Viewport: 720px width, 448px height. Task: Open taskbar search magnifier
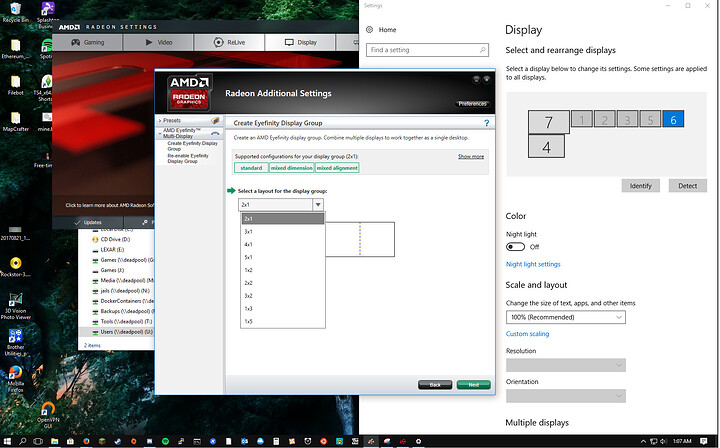point(22,442)
